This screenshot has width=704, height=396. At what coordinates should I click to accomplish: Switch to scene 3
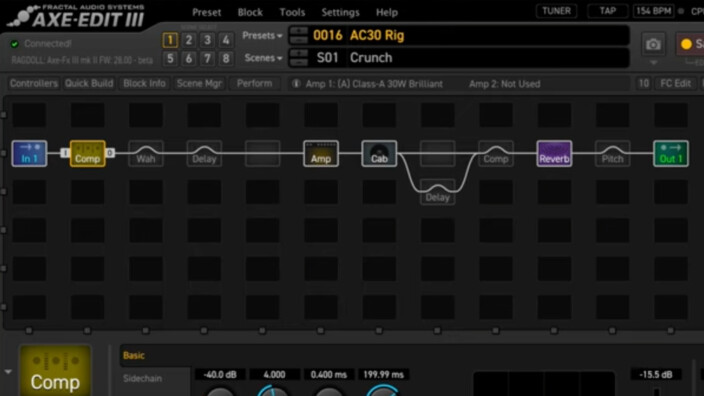pos(207,40)
